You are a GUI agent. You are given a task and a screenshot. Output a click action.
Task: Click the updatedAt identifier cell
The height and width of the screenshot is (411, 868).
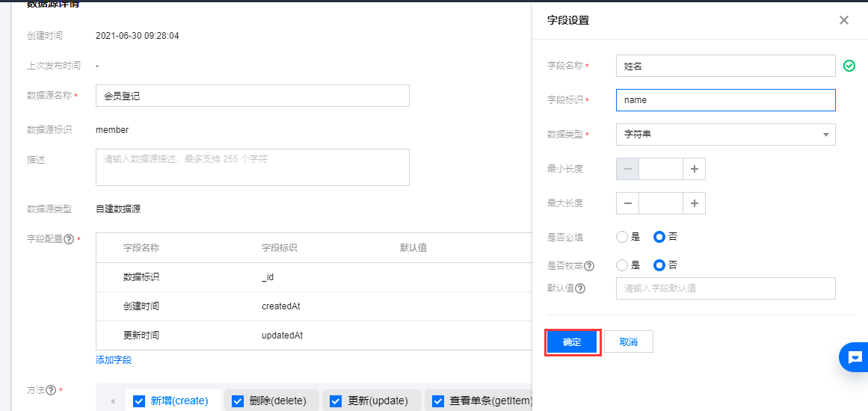283,336
